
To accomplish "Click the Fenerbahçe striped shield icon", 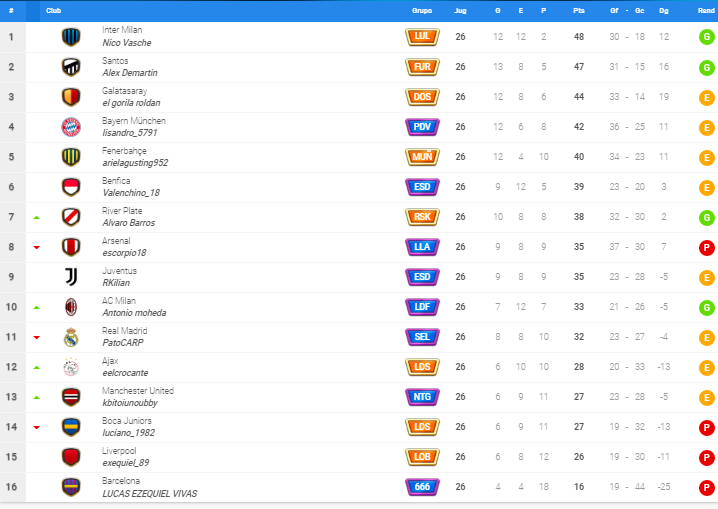I will [x=71, y=157].
